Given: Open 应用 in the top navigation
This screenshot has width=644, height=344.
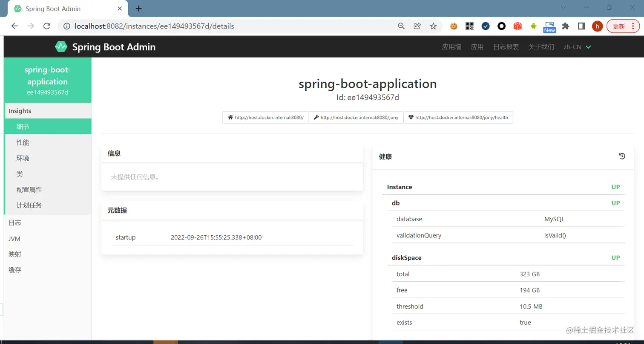Looking at the screenshot, I should pos(477,47).
